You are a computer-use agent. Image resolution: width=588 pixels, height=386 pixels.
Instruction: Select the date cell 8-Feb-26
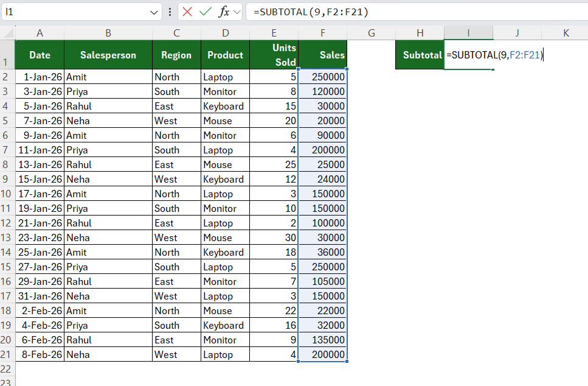tap(40, 354)
